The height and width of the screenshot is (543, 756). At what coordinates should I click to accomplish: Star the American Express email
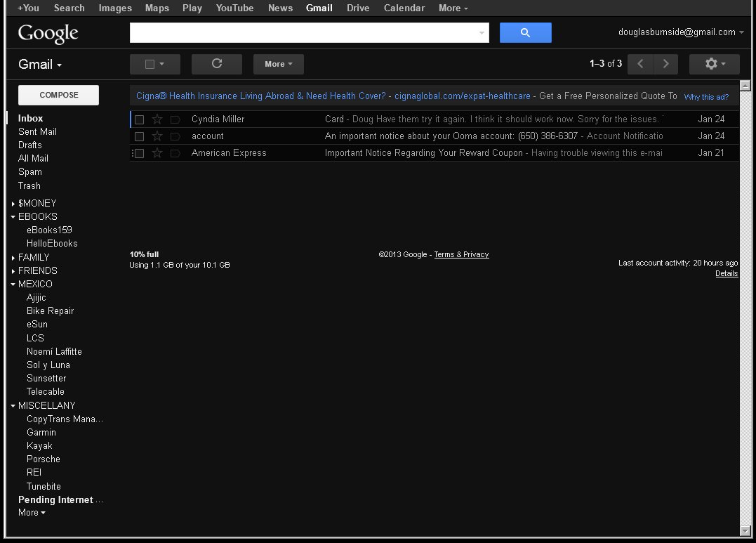[157, 153]
